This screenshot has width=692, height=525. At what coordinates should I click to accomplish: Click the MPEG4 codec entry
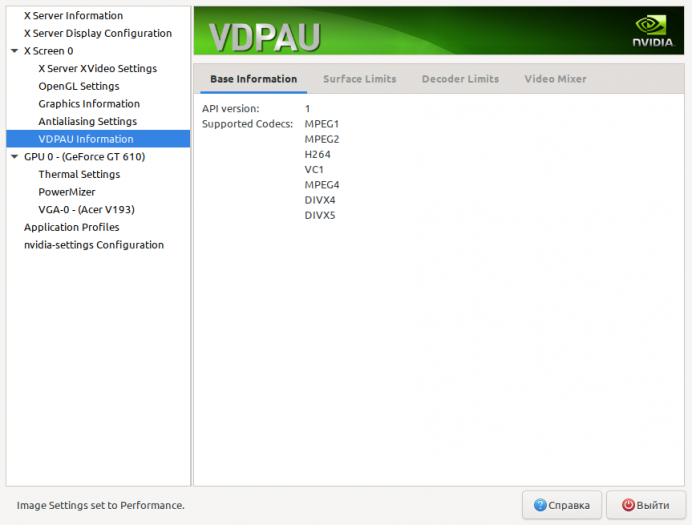click(322, 185)
